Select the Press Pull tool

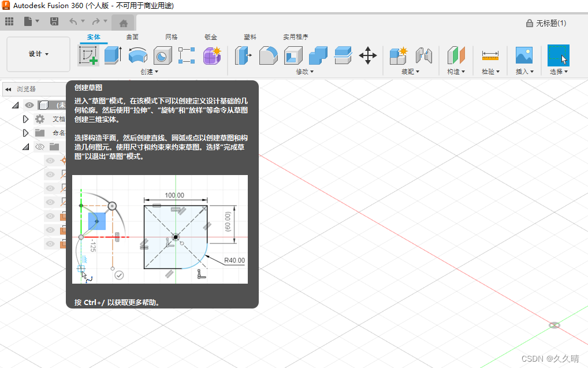[243, 55]
